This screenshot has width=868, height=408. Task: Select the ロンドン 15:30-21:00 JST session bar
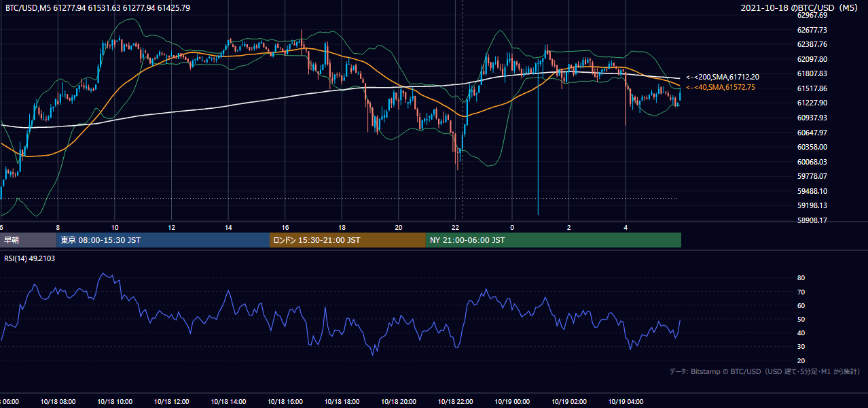point(348,240)
